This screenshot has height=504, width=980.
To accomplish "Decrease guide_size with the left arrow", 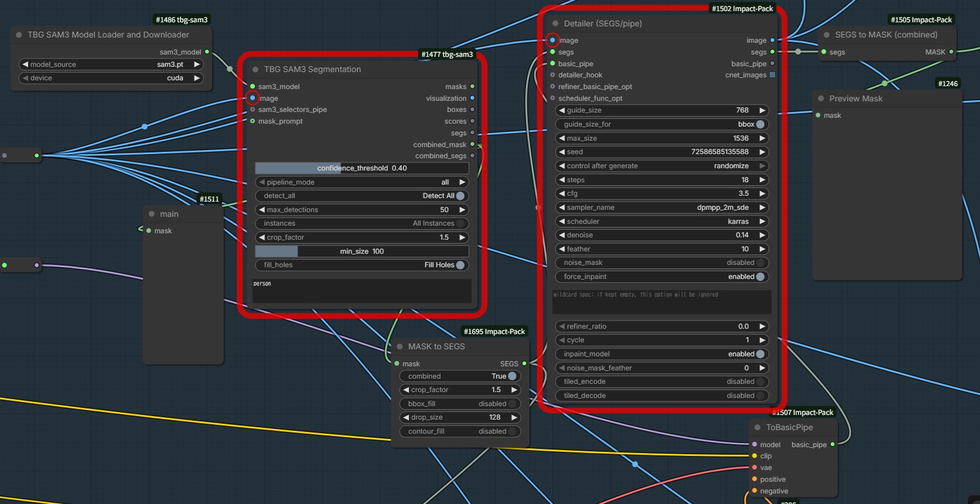I will pos(561,111).
